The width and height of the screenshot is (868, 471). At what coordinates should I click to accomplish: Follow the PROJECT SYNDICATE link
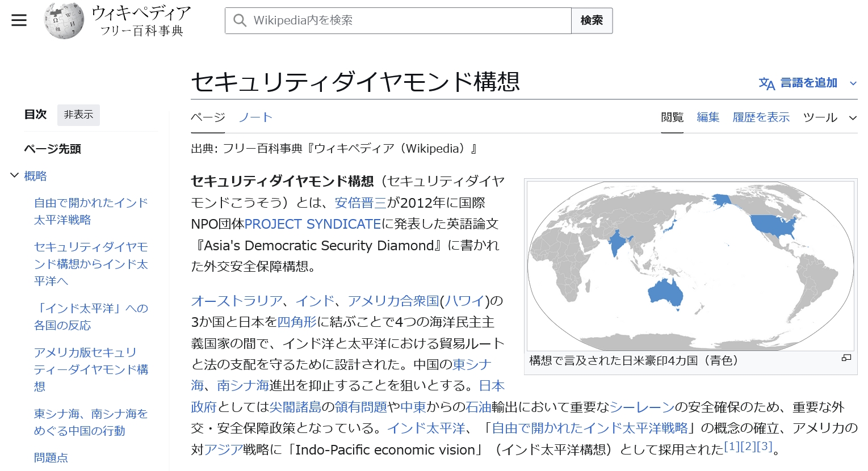point(312,224)
